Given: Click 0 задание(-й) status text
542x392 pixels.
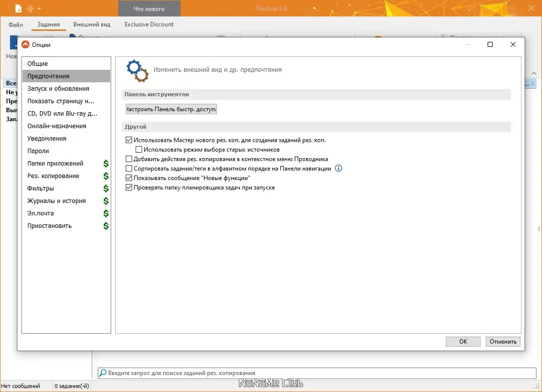Looking at the screenshot, I should [x=72, y=386].
